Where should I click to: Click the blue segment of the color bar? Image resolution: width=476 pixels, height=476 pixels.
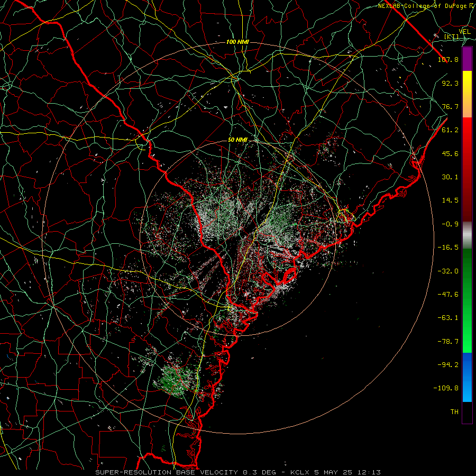[467, 377]
